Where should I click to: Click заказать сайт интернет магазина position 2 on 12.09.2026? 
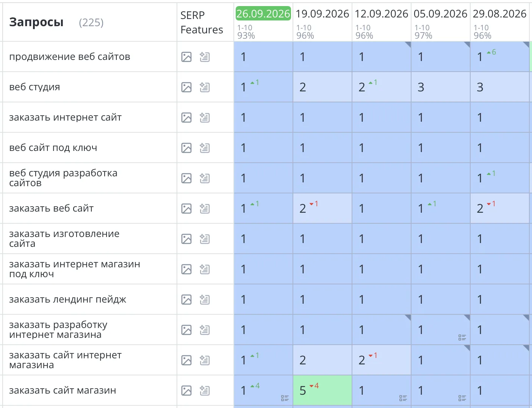pyautogui.click(x=382, y=360)
